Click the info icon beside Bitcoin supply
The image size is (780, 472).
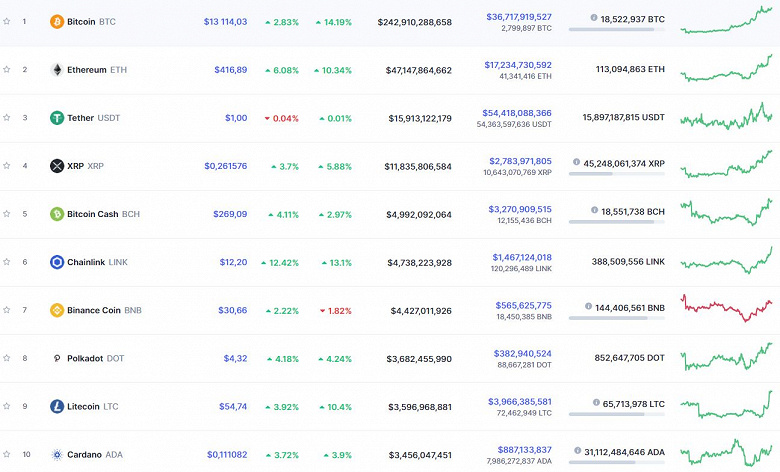pos(594,18)
